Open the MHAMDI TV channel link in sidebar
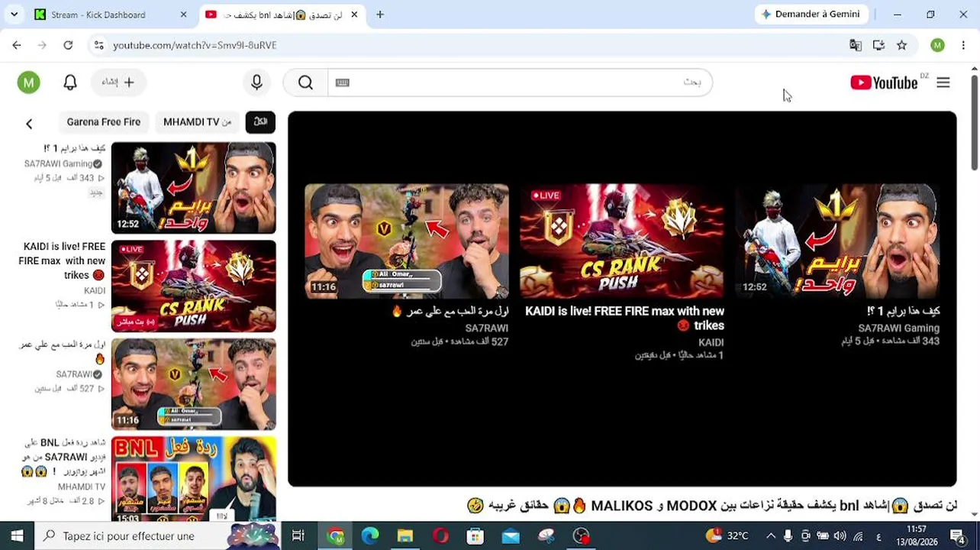 [x=82, y=487]
